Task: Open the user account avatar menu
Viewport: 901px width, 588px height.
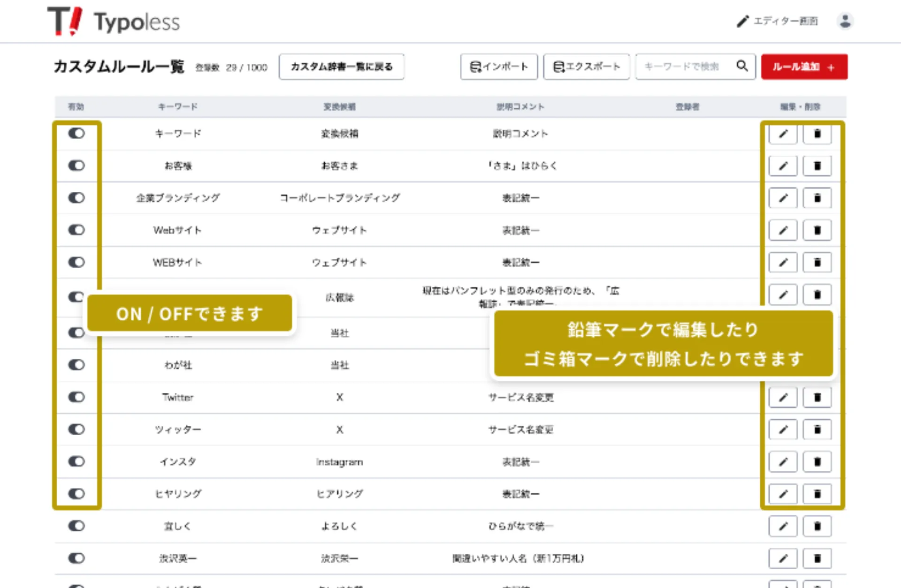Action: pos(845,21)
